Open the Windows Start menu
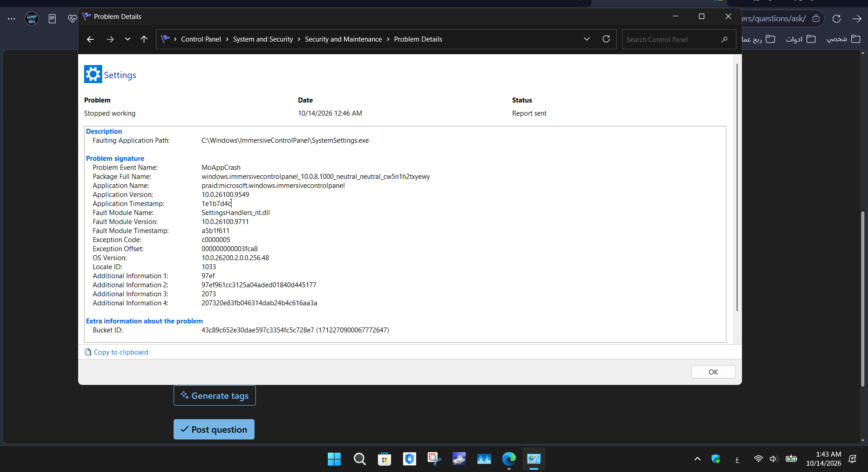 [x=334, y=459]
